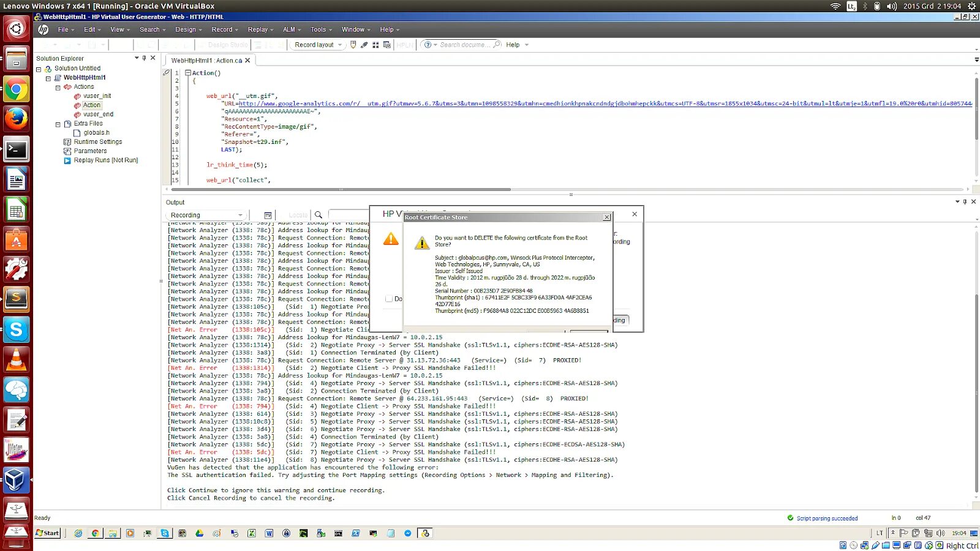
Task: Click the volume icon in Windows tray
Action: coord(940,533)
